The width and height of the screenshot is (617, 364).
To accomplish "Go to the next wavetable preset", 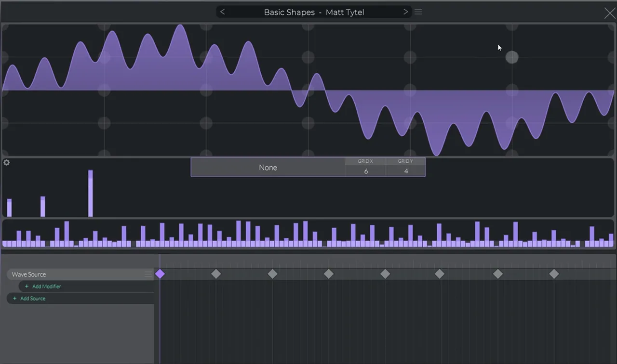I will coord(405,12).
